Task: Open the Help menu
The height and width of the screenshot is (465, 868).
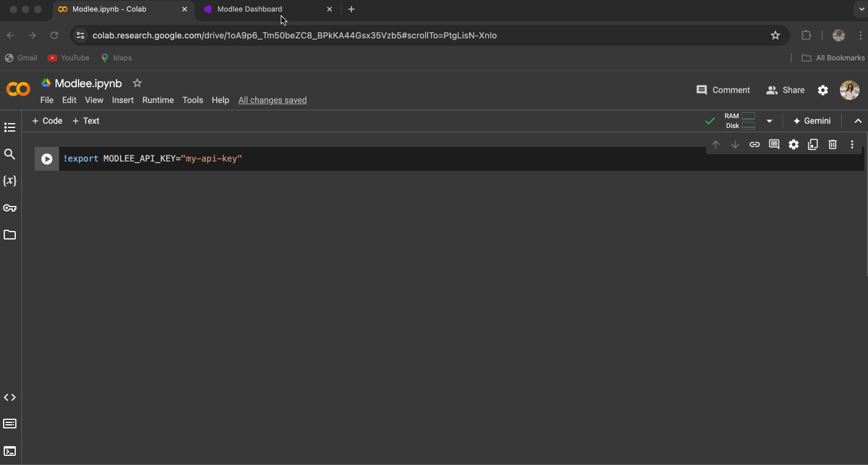Action: 221,100
